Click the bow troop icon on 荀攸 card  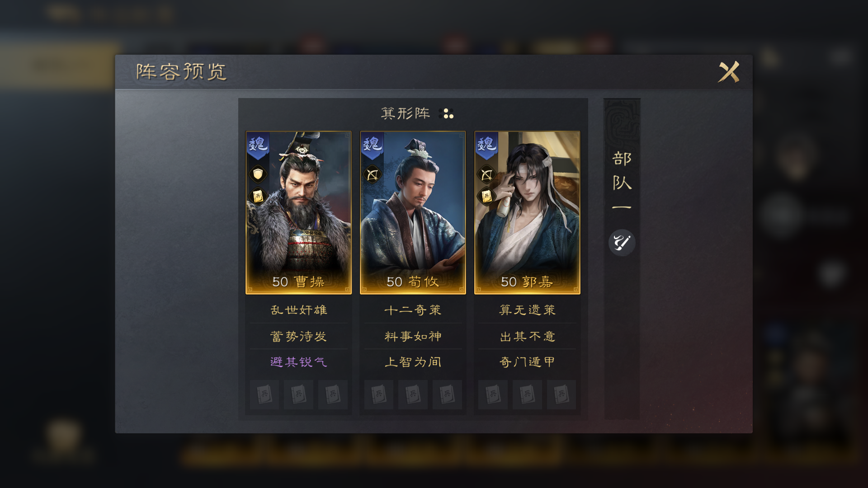pyautogui.click(x=372, y=174)
